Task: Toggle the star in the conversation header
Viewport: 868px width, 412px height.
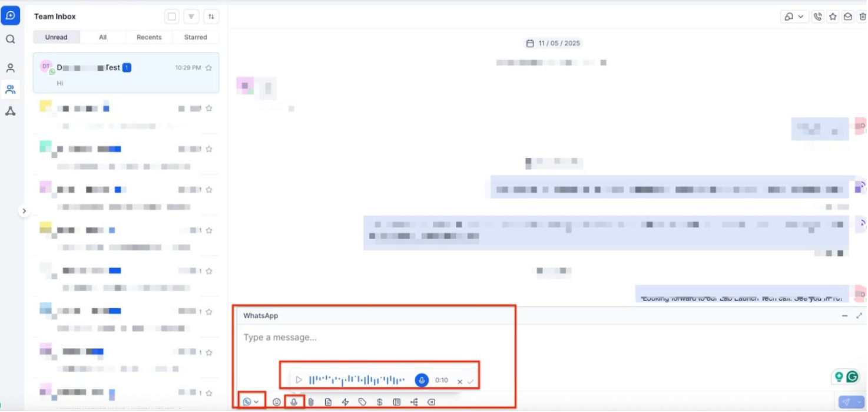Action: point(833,17)
